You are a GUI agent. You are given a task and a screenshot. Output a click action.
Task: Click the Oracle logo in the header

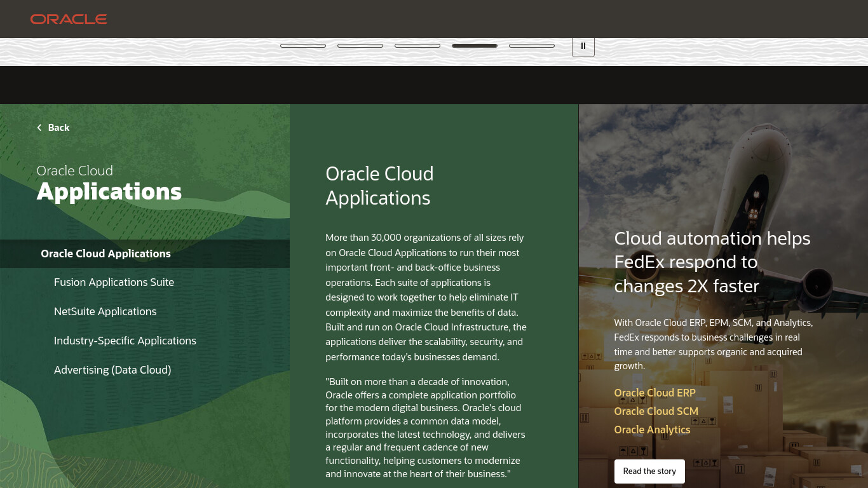click(69, 19)
